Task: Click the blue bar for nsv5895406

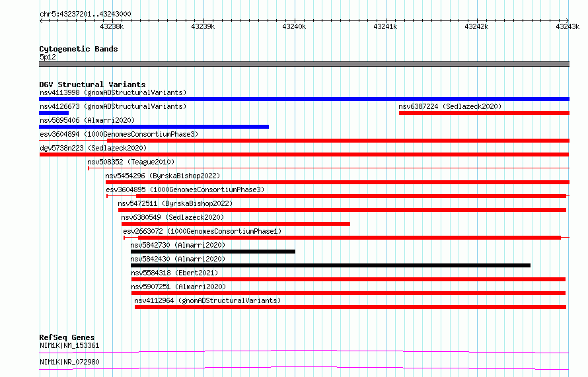Action: click(x=154, y=127)
